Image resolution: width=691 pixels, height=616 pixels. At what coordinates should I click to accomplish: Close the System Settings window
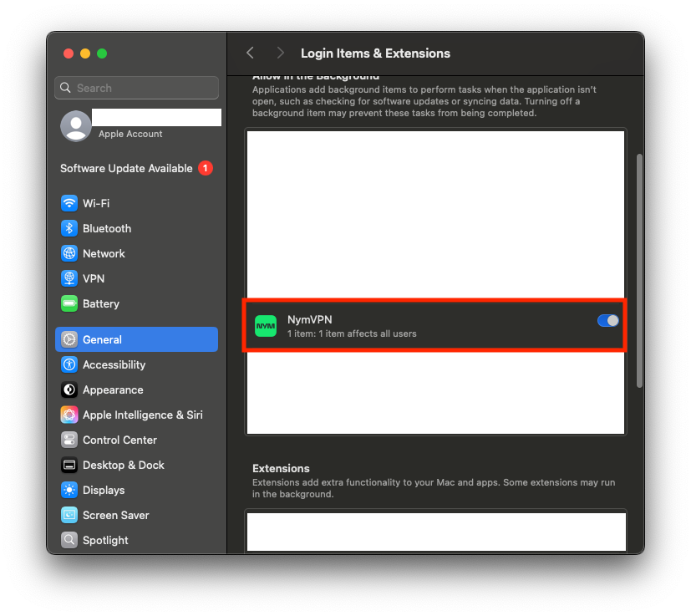pos(69,53)
